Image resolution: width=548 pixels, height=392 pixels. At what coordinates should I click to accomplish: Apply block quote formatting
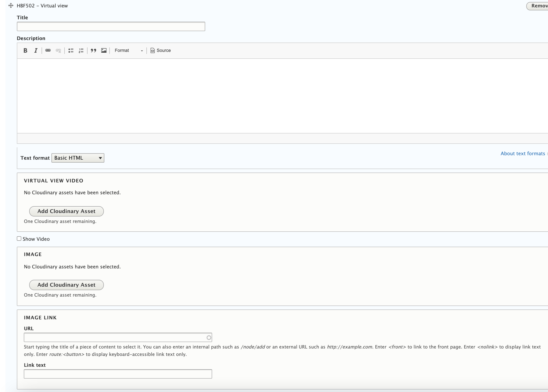93,50
